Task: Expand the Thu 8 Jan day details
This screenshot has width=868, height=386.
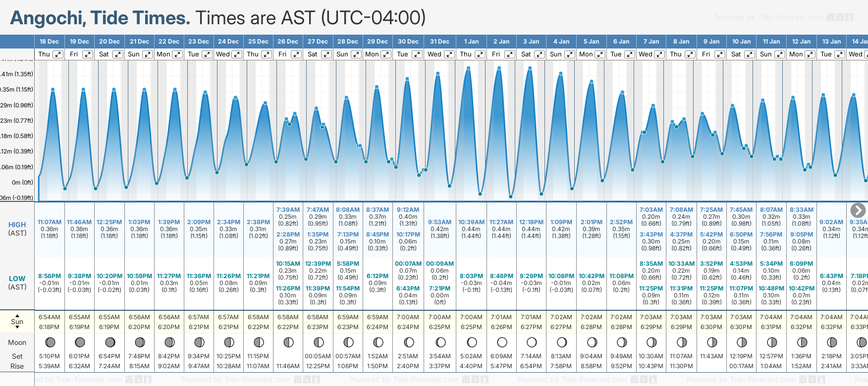Action: pyautogui.click(x=690, y=54)
